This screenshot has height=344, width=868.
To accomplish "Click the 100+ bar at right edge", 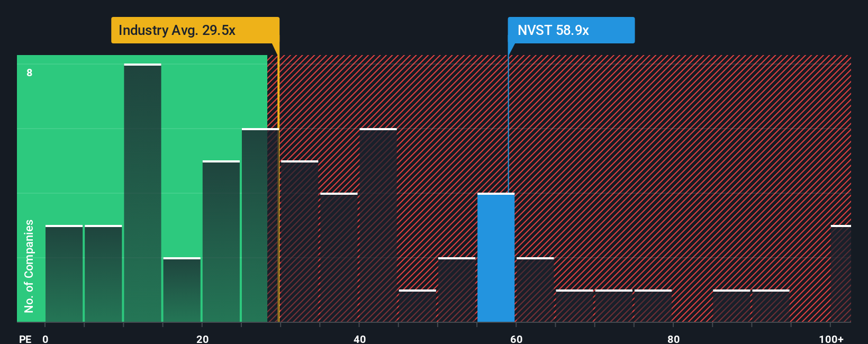I will 841,274.
